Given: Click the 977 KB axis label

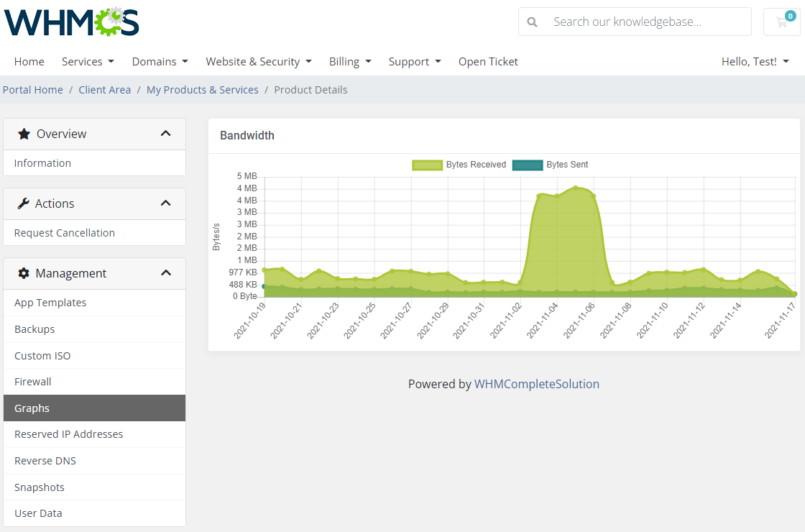Looking at the screenshot, I should click(x=243, y=272).
